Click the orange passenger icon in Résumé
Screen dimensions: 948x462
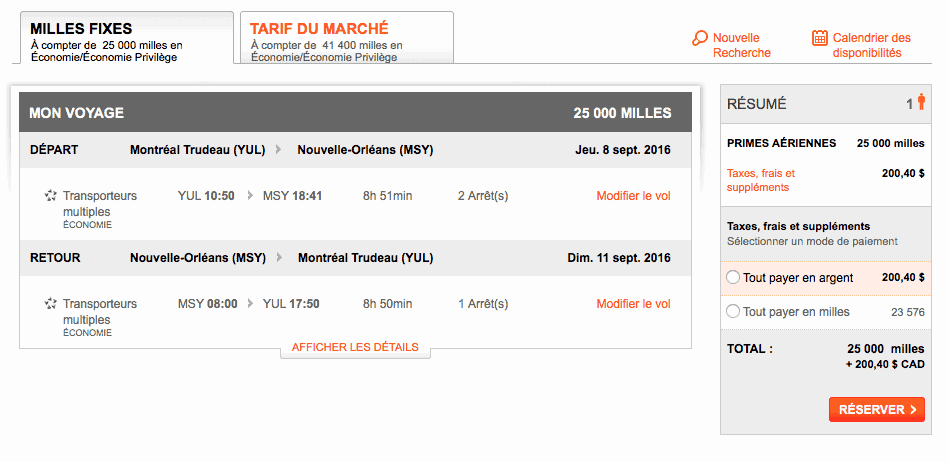coord(921,103)
